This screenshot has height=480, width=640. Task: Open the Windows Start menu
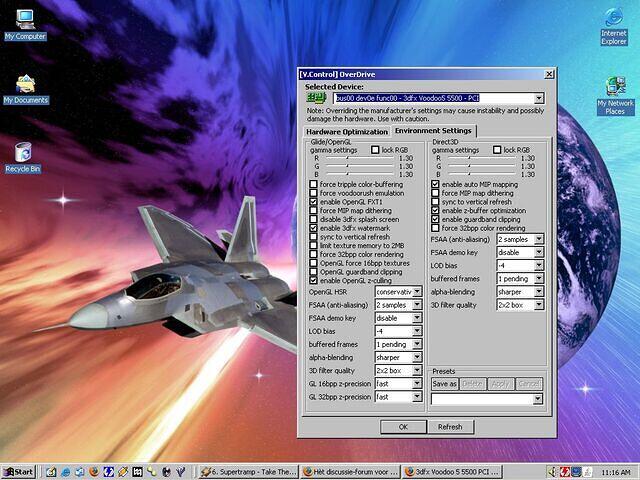(19, 472)
